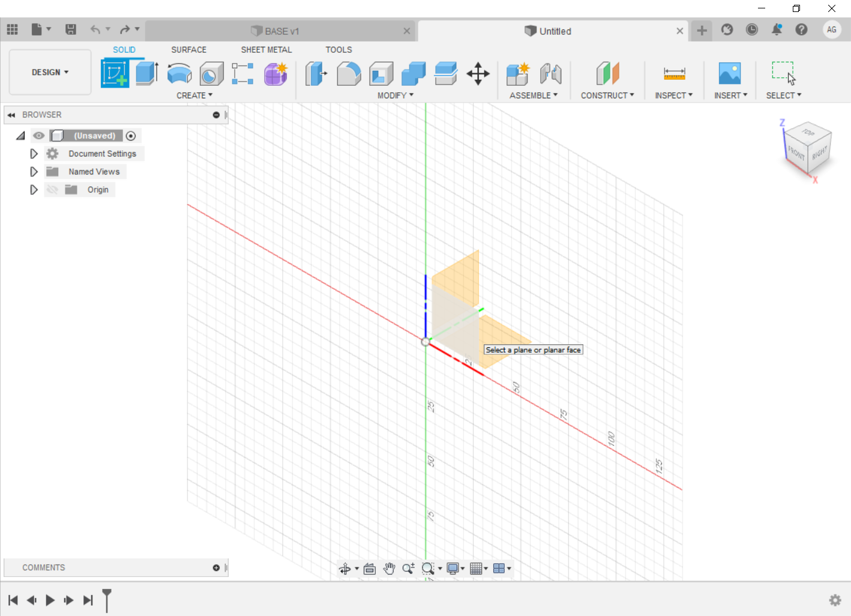Click the timeline Play button

[x=50, y=600]
